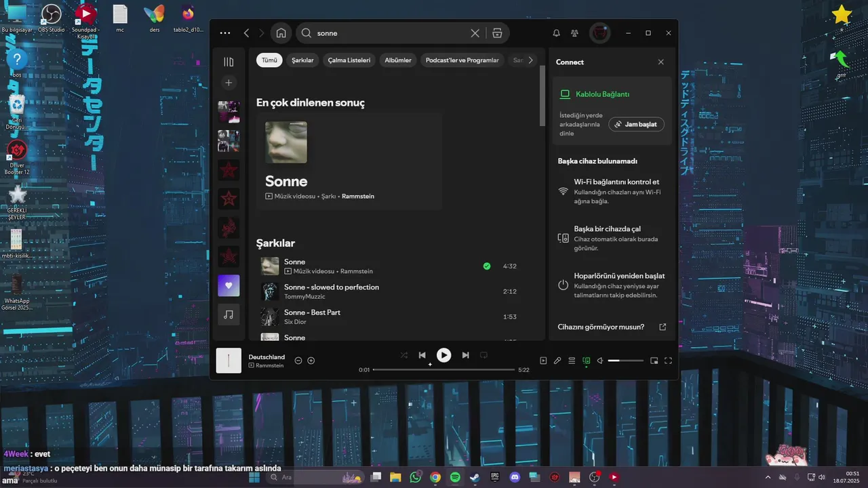Clear the search text 'sonne'
This screenshot has width=868, height=488.
(475, 33)
